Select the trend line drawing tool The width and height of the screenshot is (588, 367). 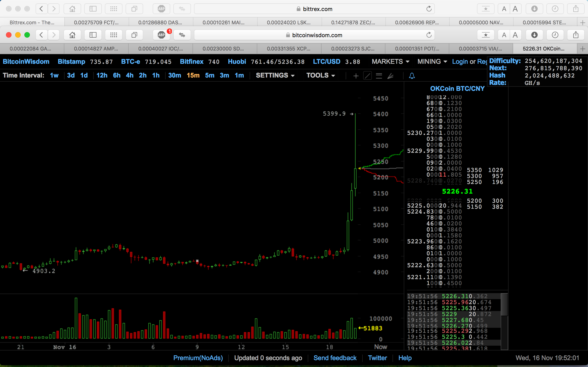click(367, 76)
